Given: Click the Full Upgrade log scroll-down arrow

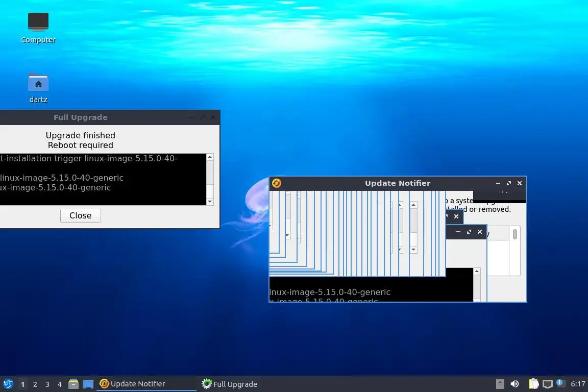Looking at the screenshot, I should [x=210, y=202].
